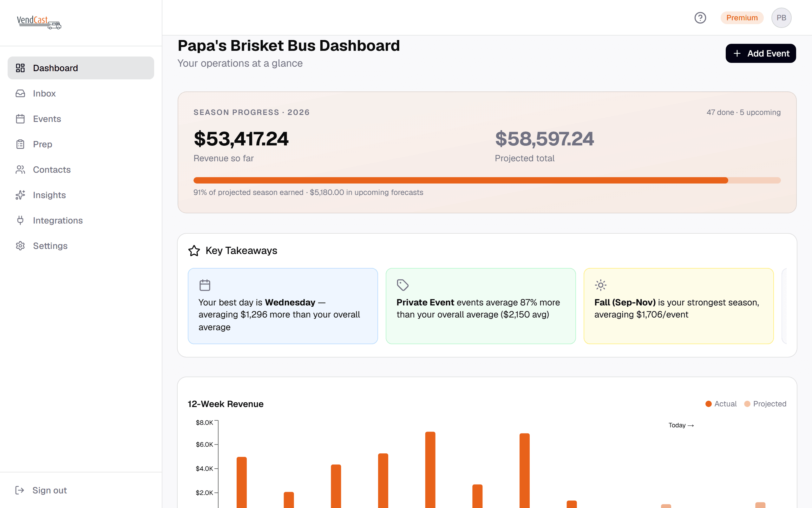Click the Key Takeaways star icon
Screen dimensions: 812x508
(x=194, y=251)
